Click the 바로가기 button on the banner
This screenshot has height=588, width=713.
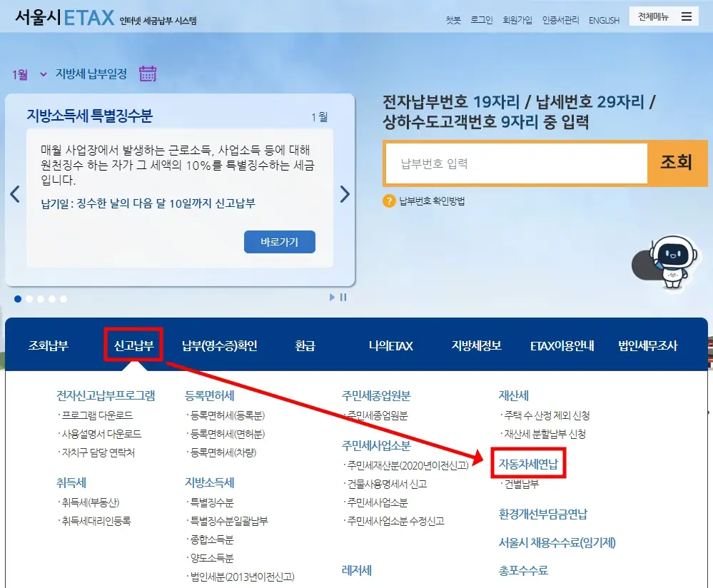279,241
